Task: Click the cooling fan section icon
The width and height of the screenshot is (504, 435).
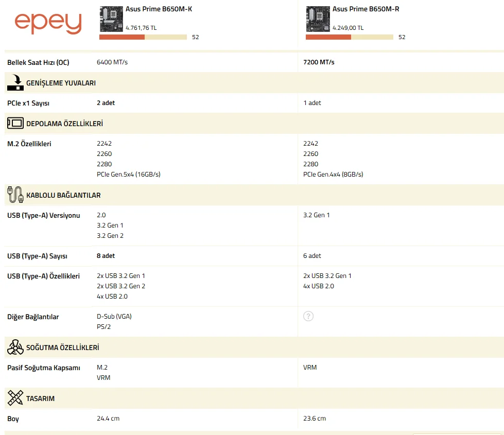Action: [x=15, y=347]
